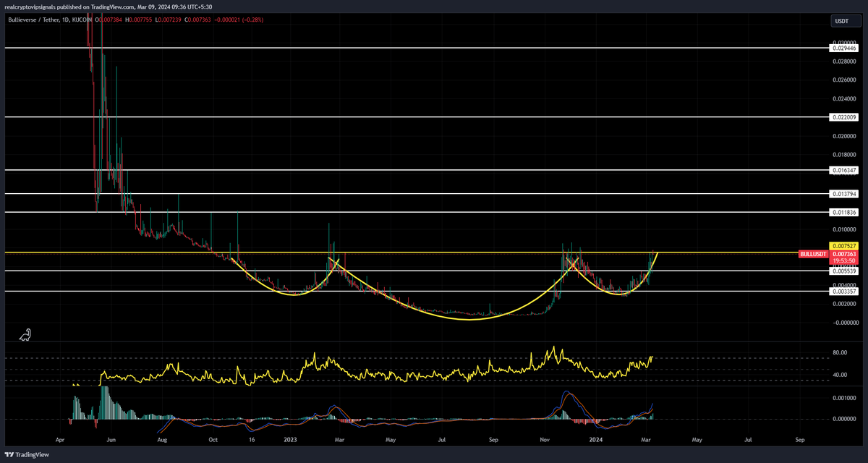The width and height of the screenshot is (868, 463).
Task: Click the 80.00 RSI scale label
Action: (x=841, y=353)
